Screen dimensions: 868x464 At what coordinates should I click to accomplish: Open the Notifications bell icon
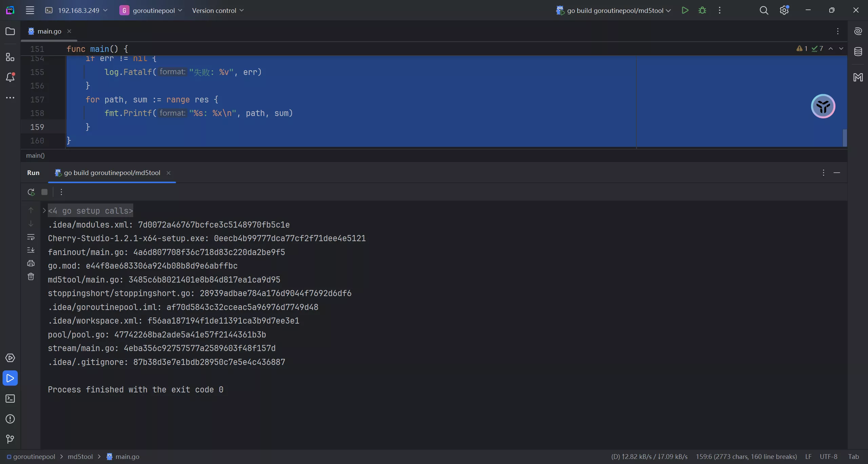[x=10, y=77]
